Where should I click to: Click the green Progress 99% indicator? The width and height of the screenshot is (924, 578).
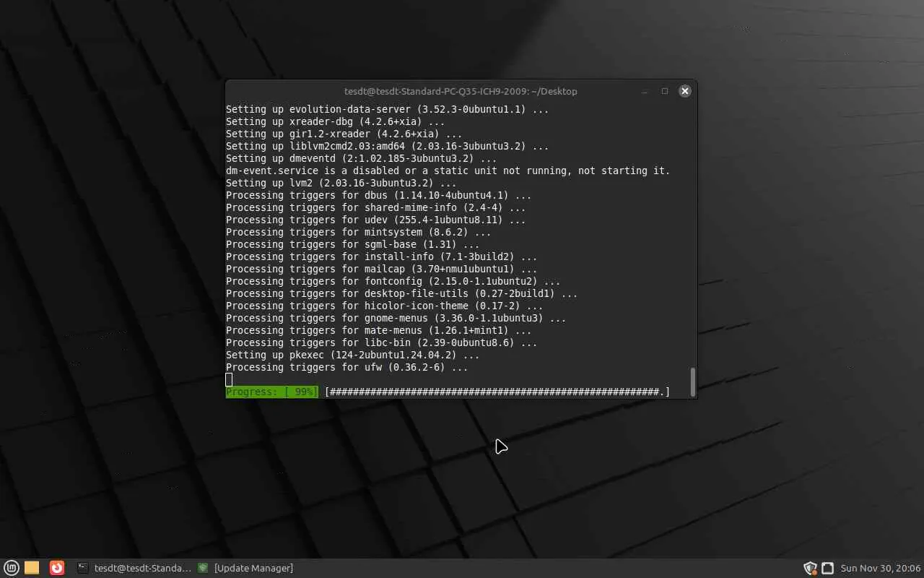click(272, 392)
